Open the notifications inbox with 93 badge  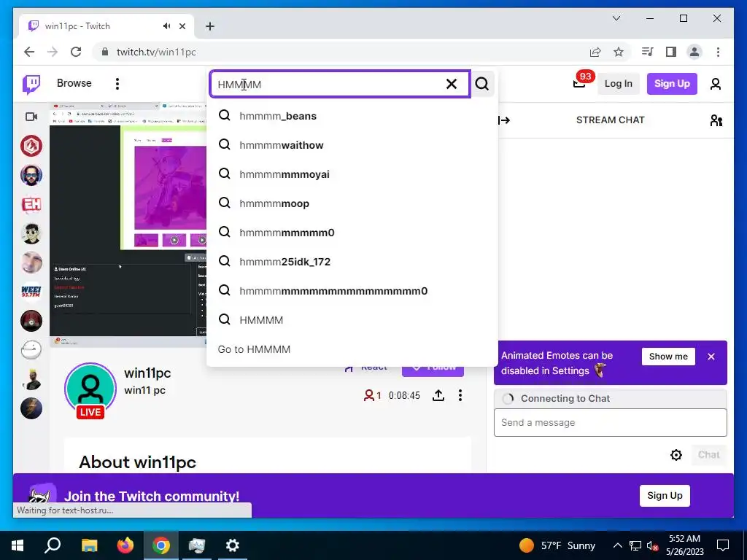pos(579,84)
